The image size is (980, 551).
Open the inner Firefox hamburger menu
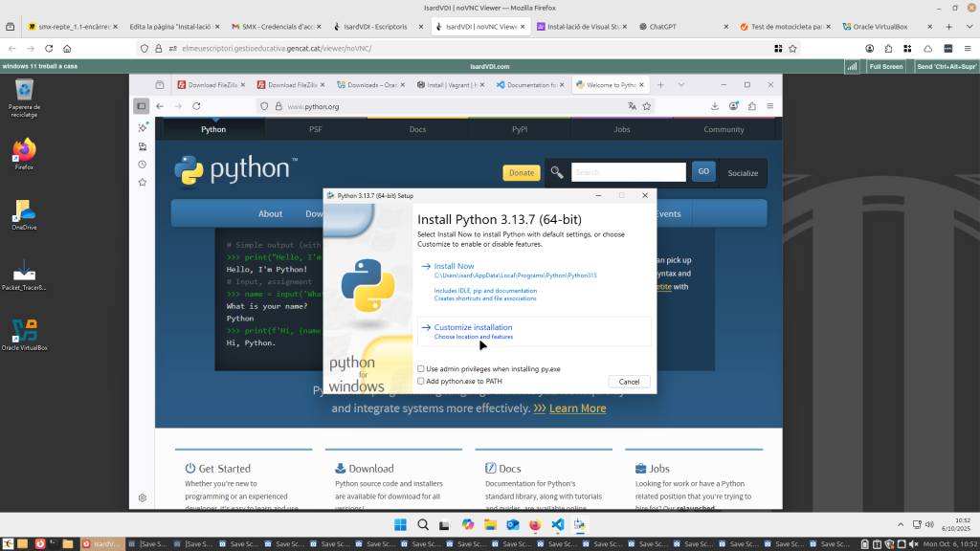tap(769, 106)
